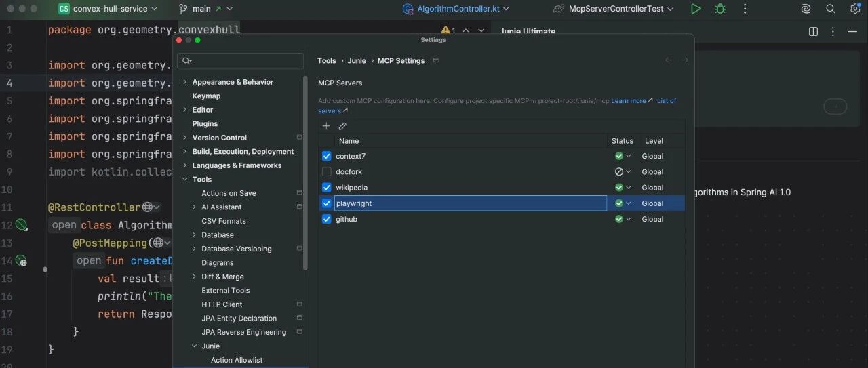Select Plugins in settings tree
The height and width of the screenshot is (368, 868).
click(x=205, y=124)
